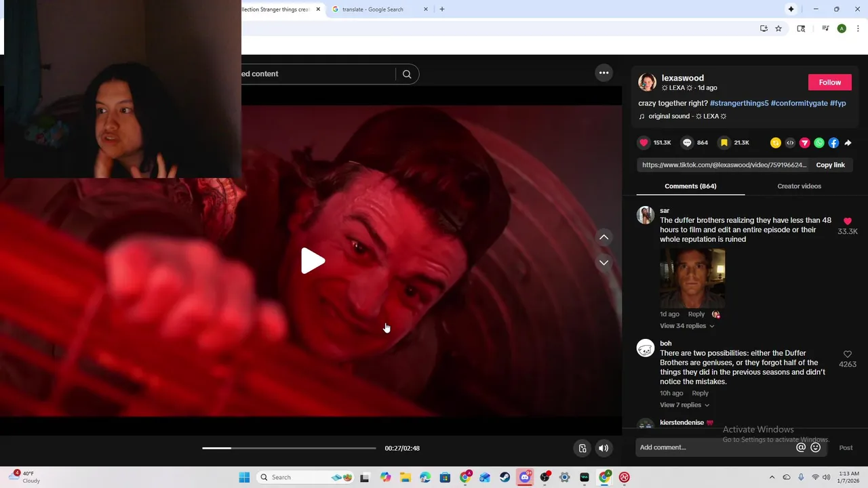This screenshot has height=488, width=868.
Task: Click the search magnifier icon
Action: [407, 74]
